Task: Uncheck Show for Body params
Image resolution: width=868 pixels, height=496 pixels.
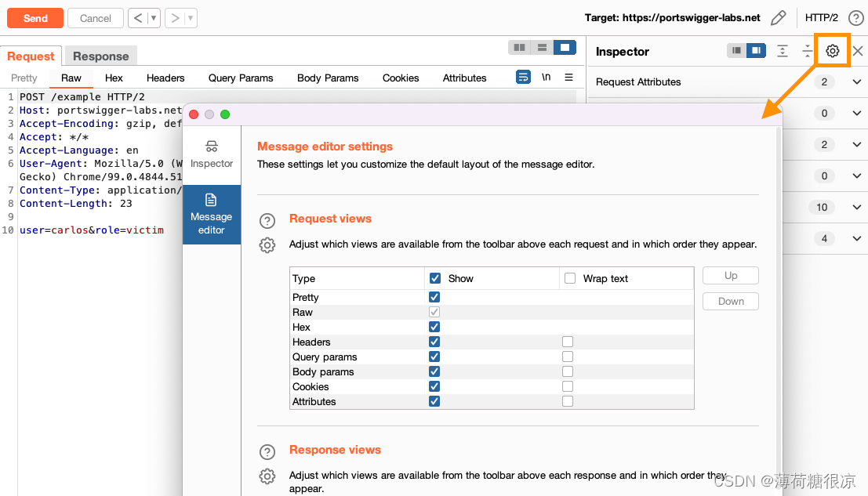Action: tap(434, 371)
